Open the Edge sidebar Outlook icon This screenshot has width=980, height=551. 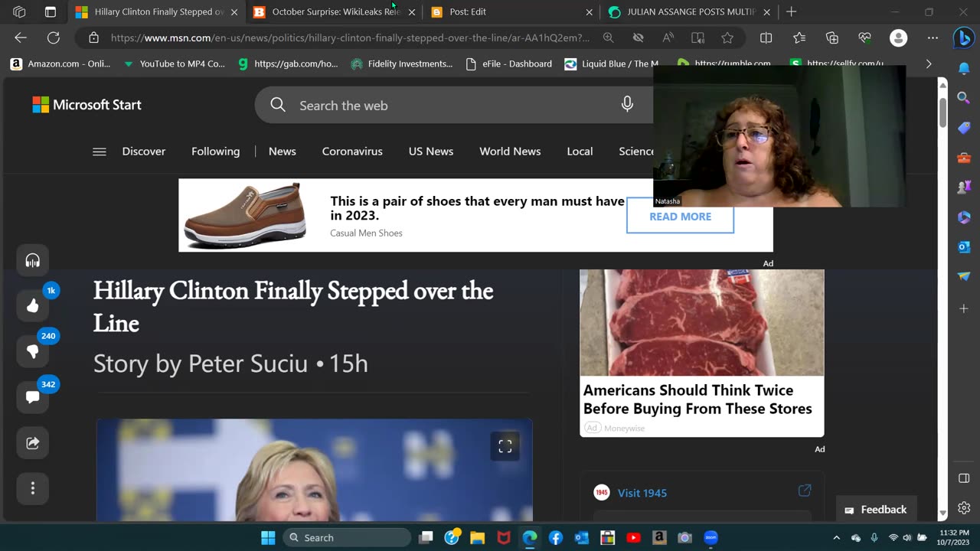(x=964, y=246)
